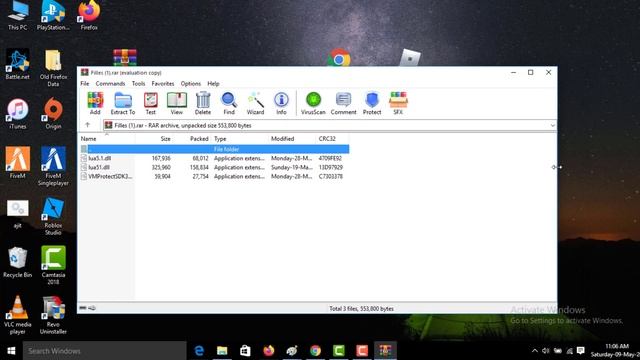This screenshot has width=640, height=360.
Task: Go up one folder level arrow
Action: 87,125
